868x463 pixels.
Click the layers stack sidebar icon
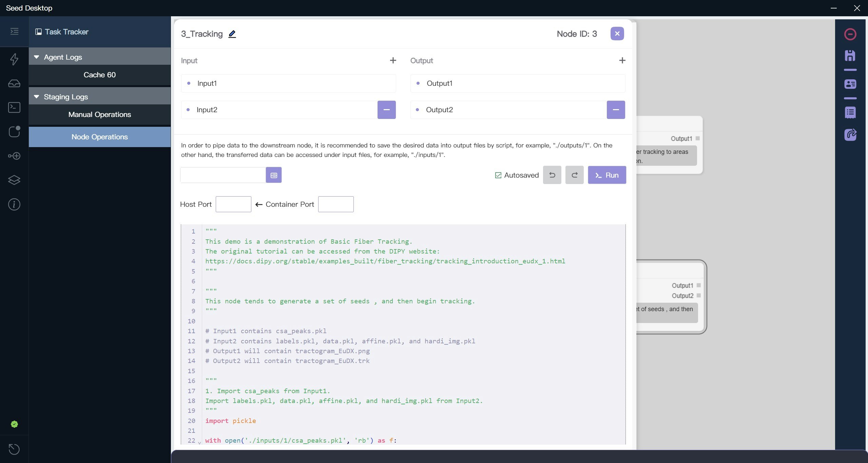[x=14, y=180]
